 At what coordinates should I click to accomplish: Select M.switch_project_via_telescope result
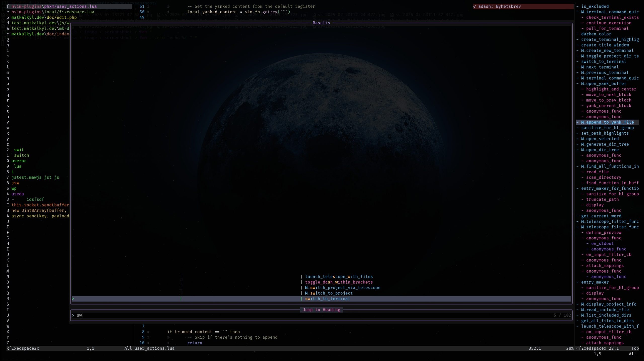tap(342, 288)
